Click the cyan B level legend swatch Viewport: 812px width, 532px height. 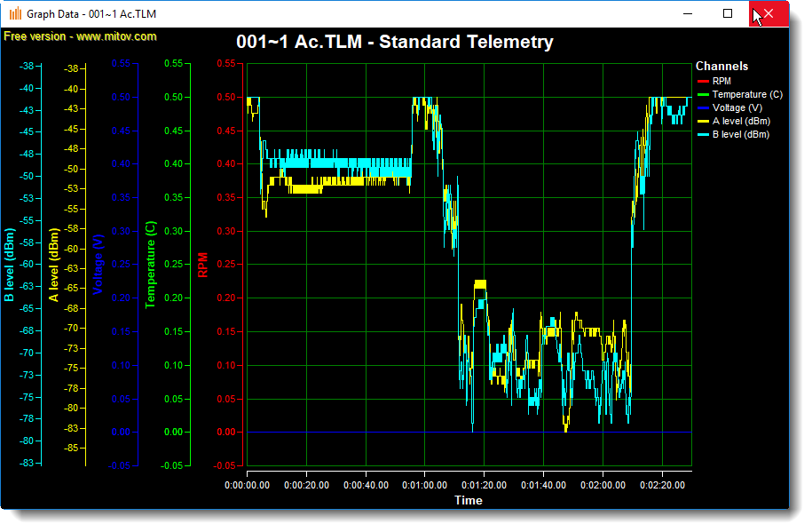coord(702,135)
